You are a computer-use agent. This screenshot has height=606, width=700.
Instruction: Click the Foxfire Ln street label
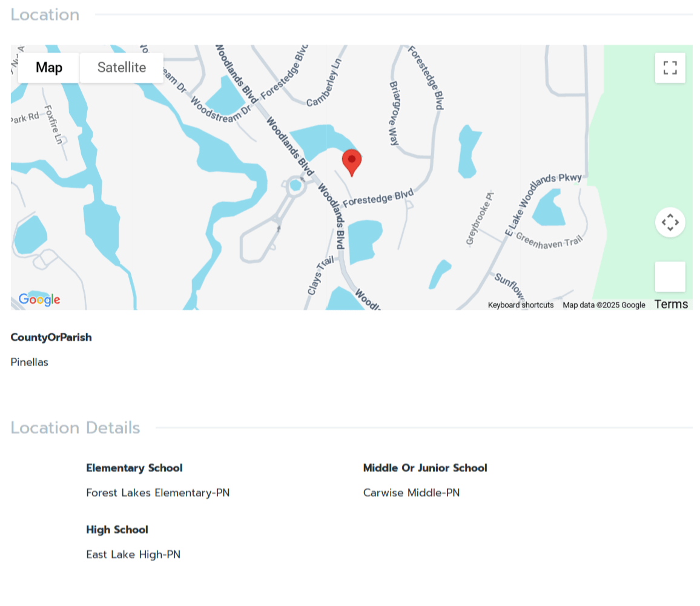(x=54, y=125)
